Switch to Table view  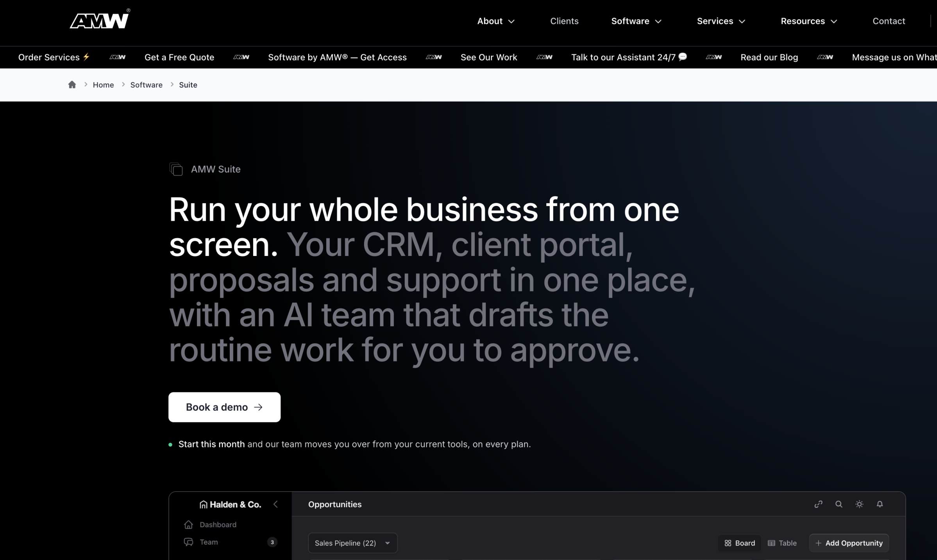[x=782, y=543]
